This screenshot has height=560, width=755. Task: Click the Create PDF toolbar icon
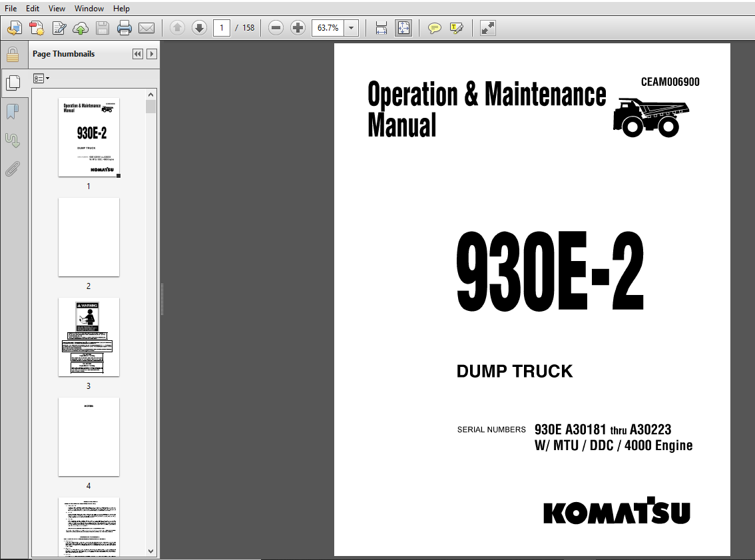point(15,28)
